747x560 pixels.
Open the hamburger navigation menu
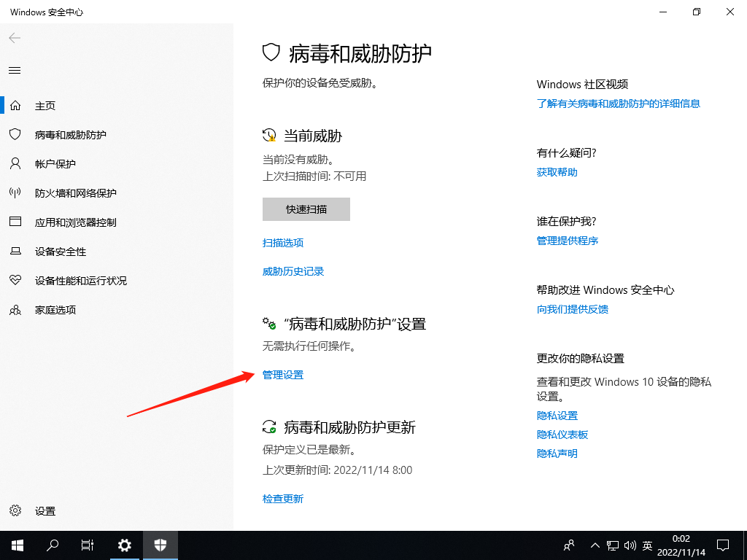[x=15, y=71]
